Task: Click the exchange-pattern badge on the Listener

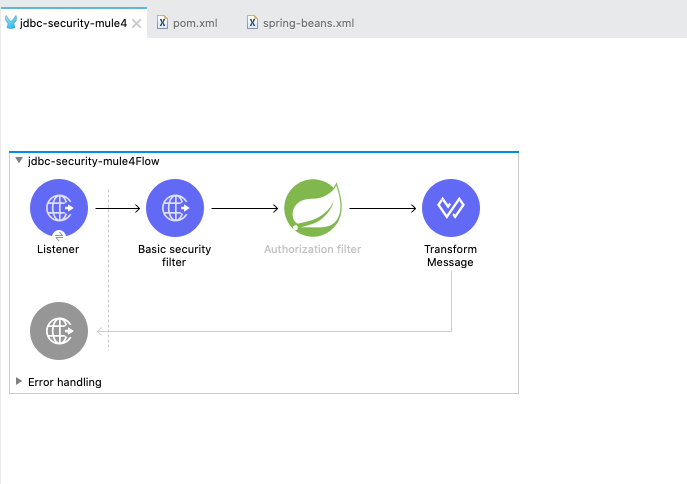Action: [59, 235]
